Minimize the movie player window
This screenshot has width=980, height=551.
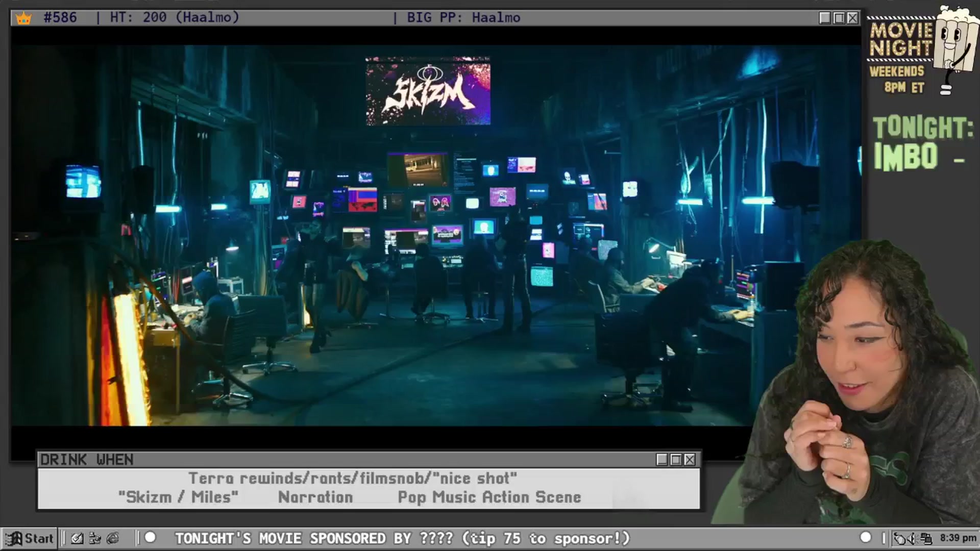[x=825, y=18]
